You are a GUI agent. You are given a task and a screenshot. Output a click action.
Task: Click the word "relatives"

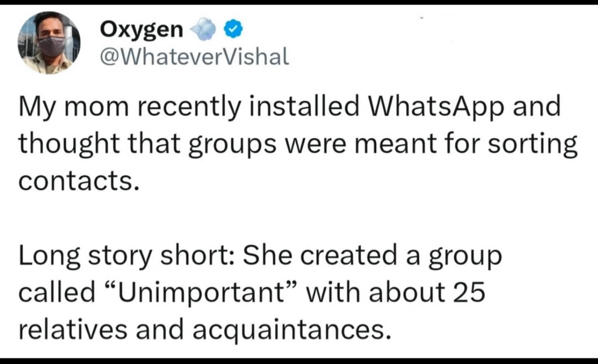click(74, 330)
